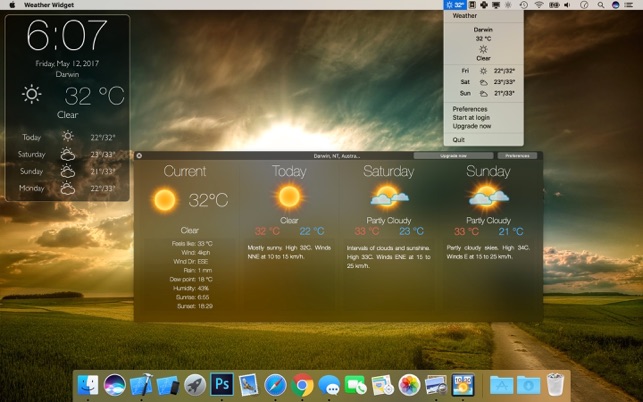643x402 pixels.
Task: Open Finder from the dock
Action: coord(89,384)
